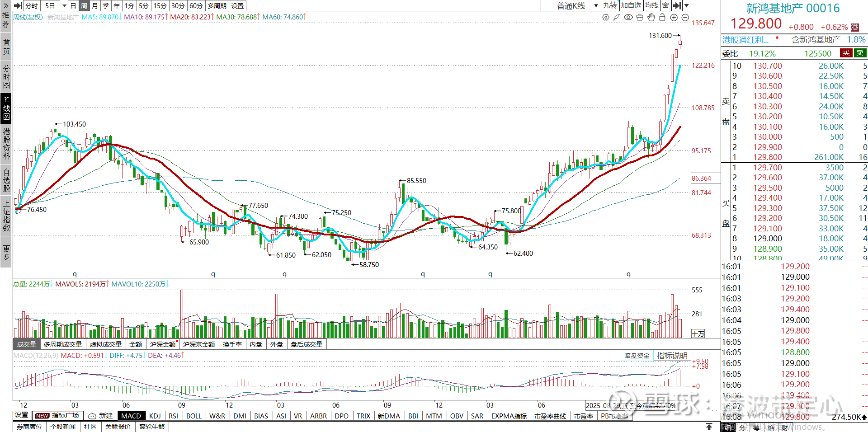Select the KDJ indicator tab
This screenshot has width=868, height=432.
155,416
